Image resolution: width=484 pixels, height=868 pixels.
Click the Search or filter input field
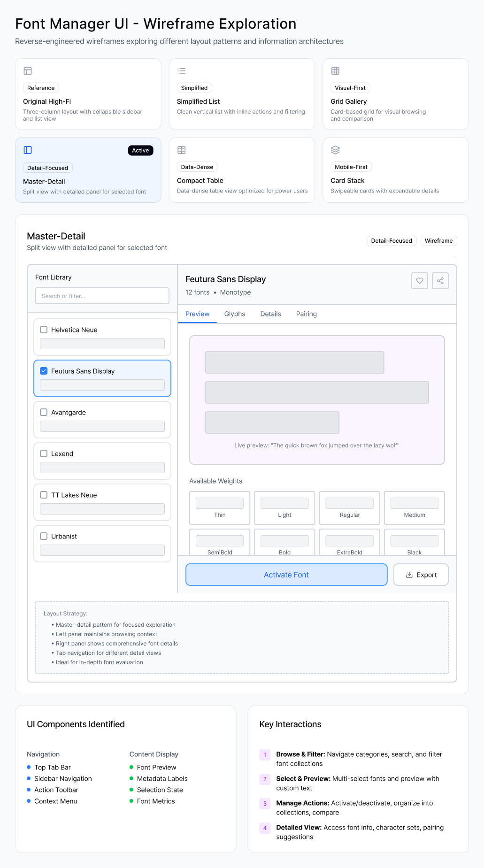(x=102, y=296)
